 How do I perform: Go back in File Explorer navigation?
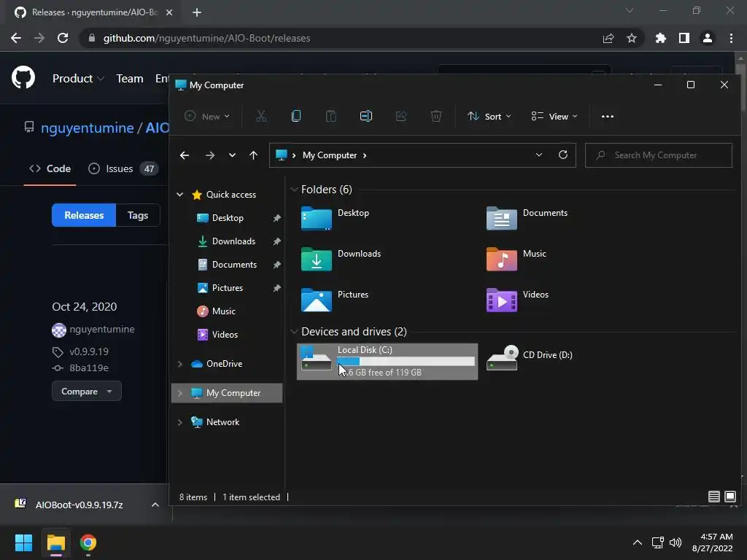pyautogui.click(x=185, y=155)
